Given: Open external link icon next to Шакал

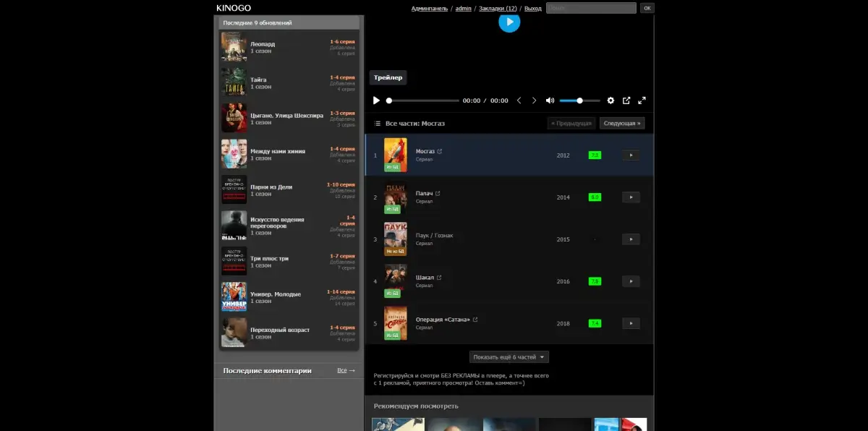Looking at the screenshot, I should (x=439, y=277).
